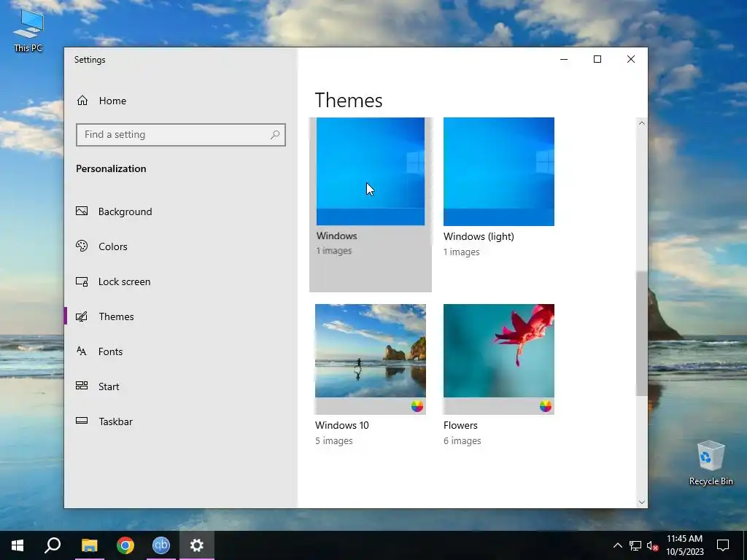
Task: Open qBittorrent from the taskbar
Action: click(x=161, y=545)
